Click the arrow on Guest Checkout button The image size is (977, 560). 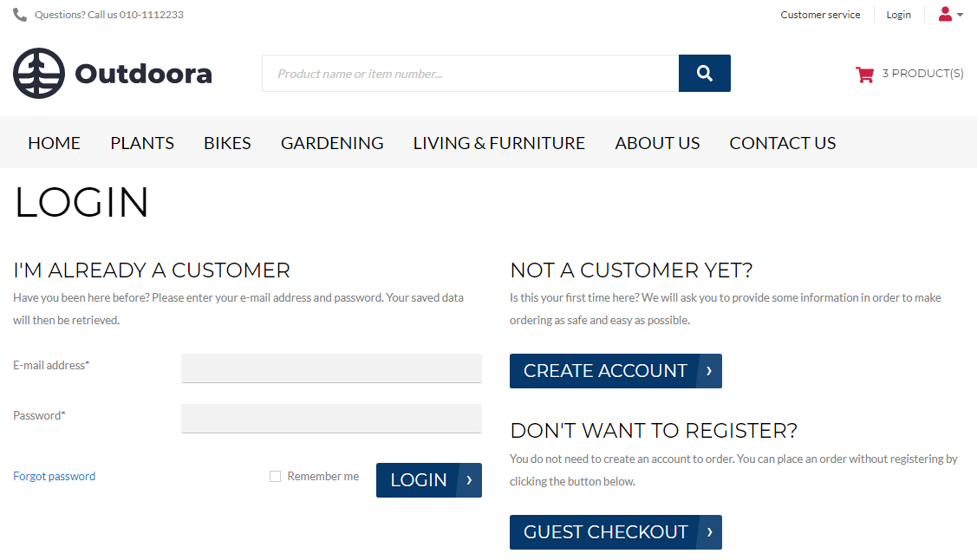coord(709,532)
